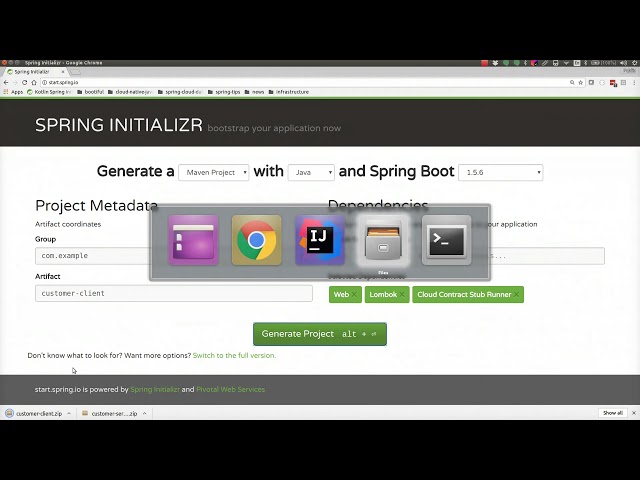This screenshot has width=640, height=480.
Task: Remove the Lombok dependency
Action: [402, 295]
